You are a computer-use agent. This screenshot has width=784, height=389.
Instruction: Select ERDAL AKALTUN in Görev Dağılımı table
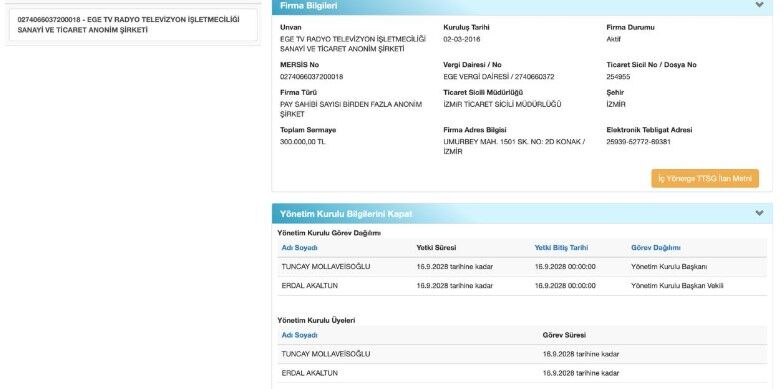310,286
